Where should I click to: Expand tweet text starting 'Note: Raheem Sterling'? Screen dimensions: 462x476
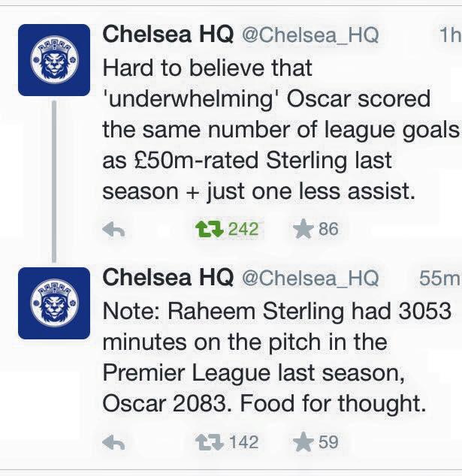(277, 357)
